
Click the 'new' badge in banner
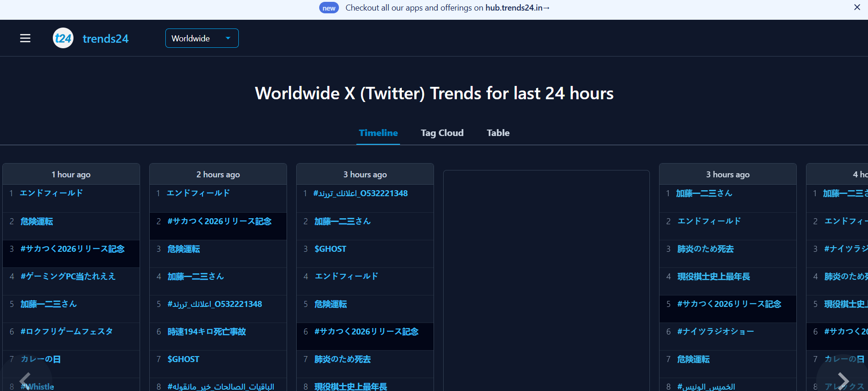(x=329, y=8)
